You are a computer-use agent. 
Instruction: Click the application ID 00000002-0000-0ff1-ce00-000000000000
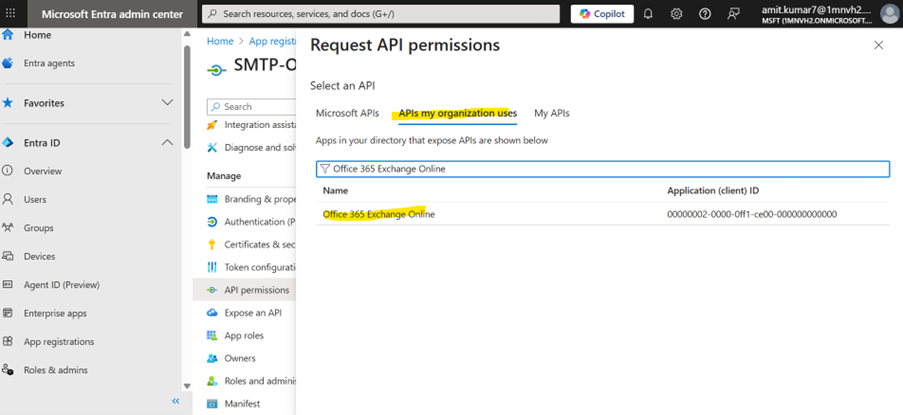(x=752, y=214)
